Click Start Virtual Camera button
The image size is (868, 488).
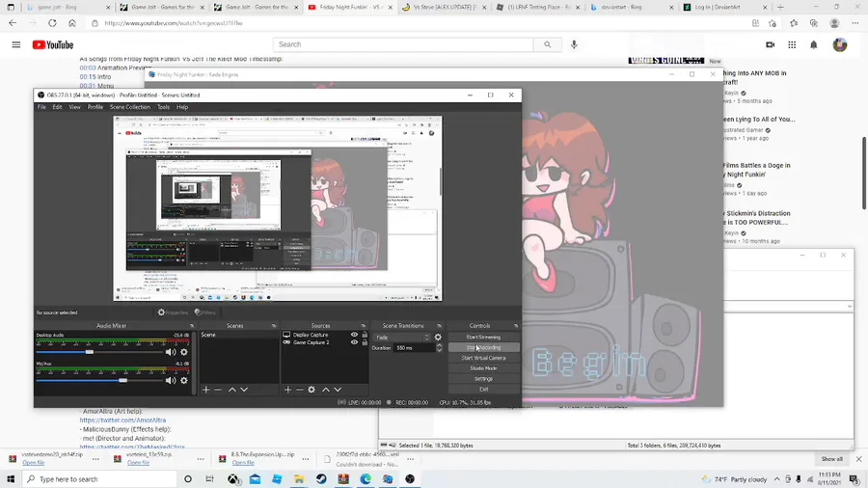pos(483,358)
